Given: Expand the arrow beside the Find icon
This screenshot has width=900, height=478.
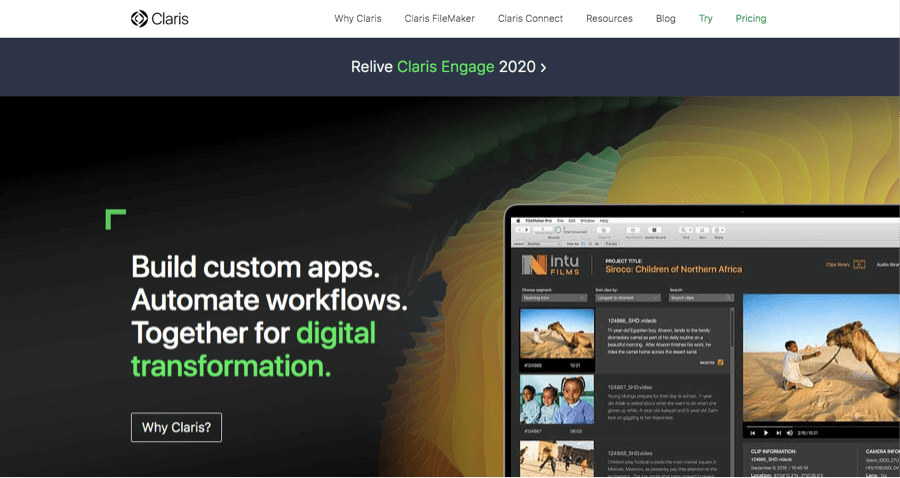Looking at the screenshot, I should [690, 230].
